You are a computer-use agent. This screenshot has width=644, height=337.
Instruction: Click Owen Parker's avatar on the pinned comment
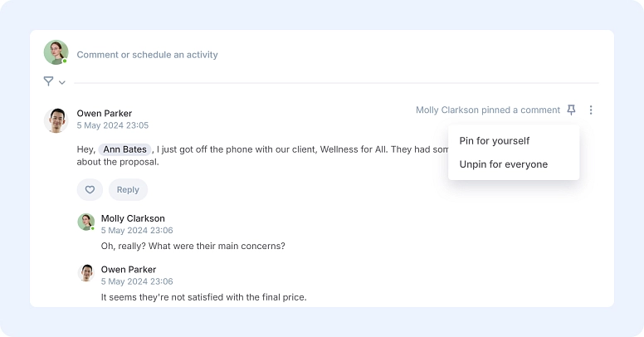pos(56,120)
